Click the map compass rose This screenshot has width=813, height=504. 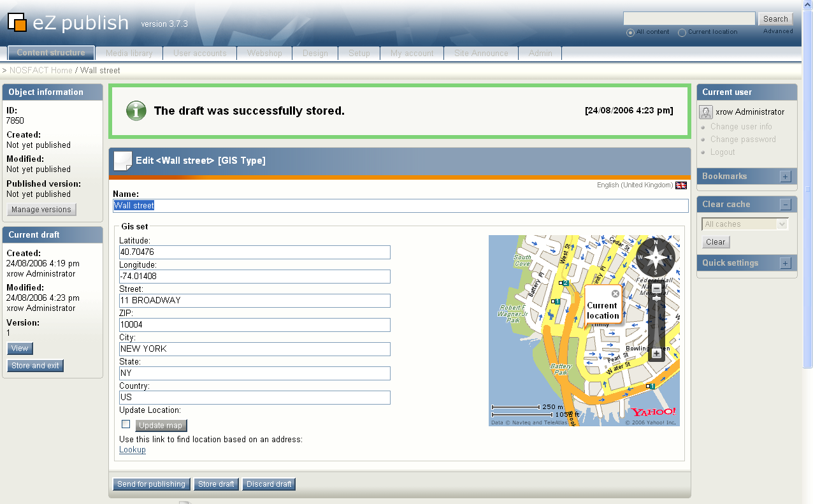click(656, 257)
